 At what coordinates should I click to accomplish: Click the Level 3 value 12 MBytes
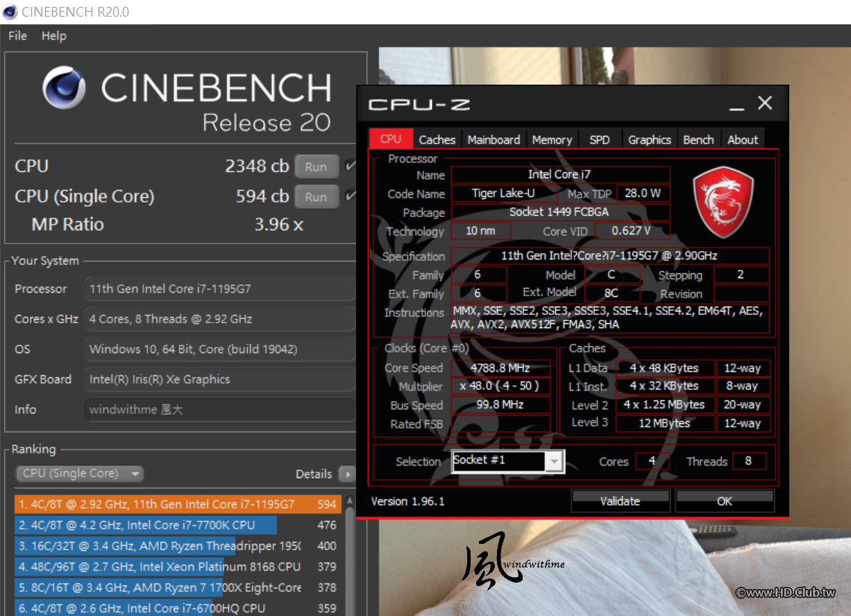[665, 424]
